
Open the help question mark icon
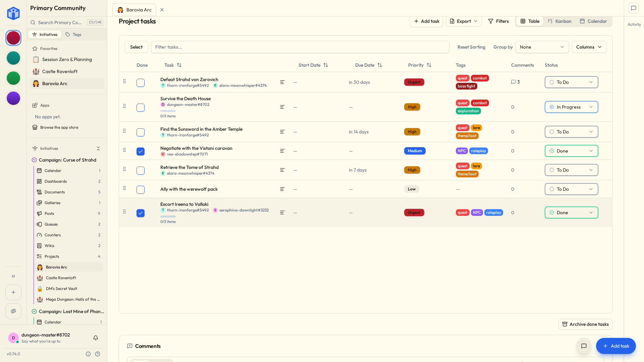coord(98,354)
